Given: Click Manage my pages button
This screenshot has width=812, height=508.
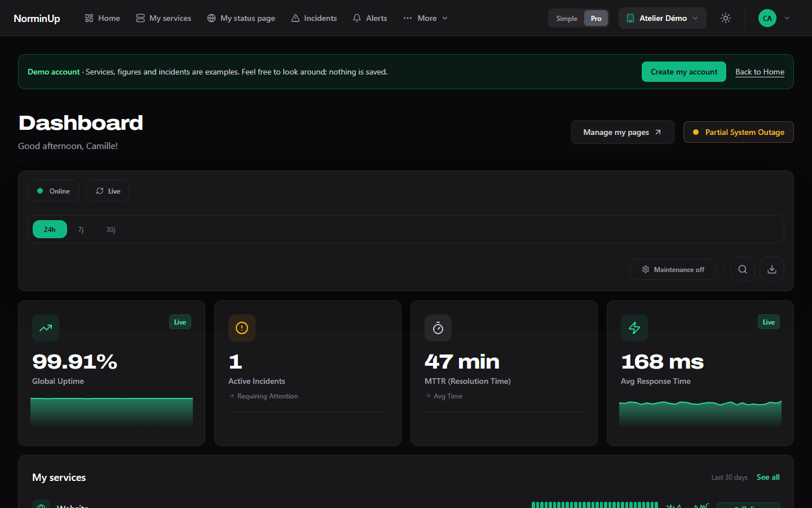Looking at the screenshot, I should (x=623, y=132).
